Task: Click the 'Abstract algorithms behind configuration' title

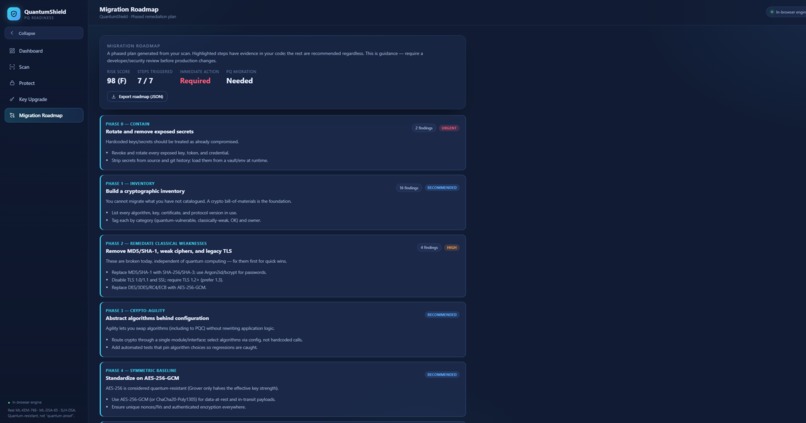Action: coord(157,318)
